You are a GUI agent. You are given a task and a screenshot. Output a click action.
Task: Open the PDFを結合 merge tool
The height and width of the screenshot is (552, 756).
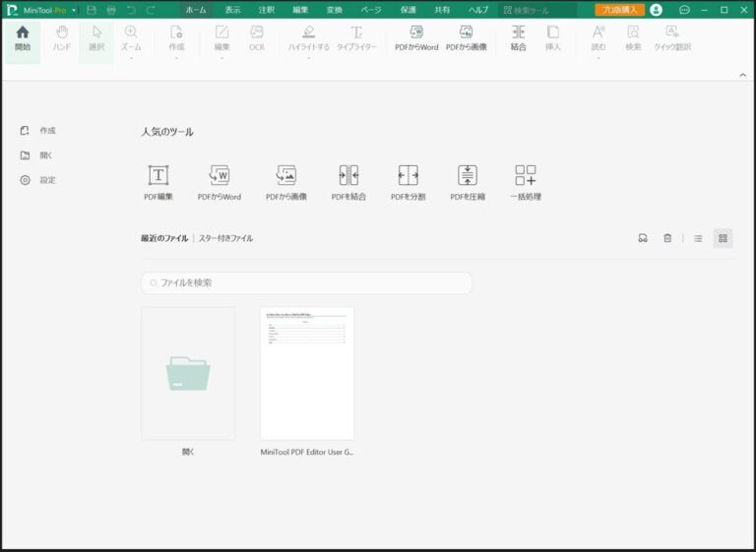tap(348, 175)
